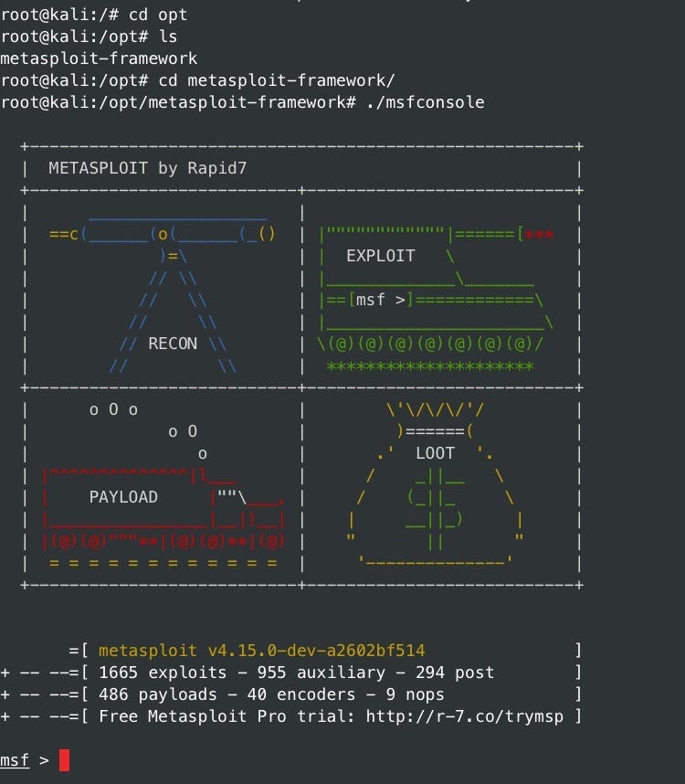
Task: Click the 'metasploit v4.15.0-dev-a2602bf514' version text
Action: click(261, 651)
